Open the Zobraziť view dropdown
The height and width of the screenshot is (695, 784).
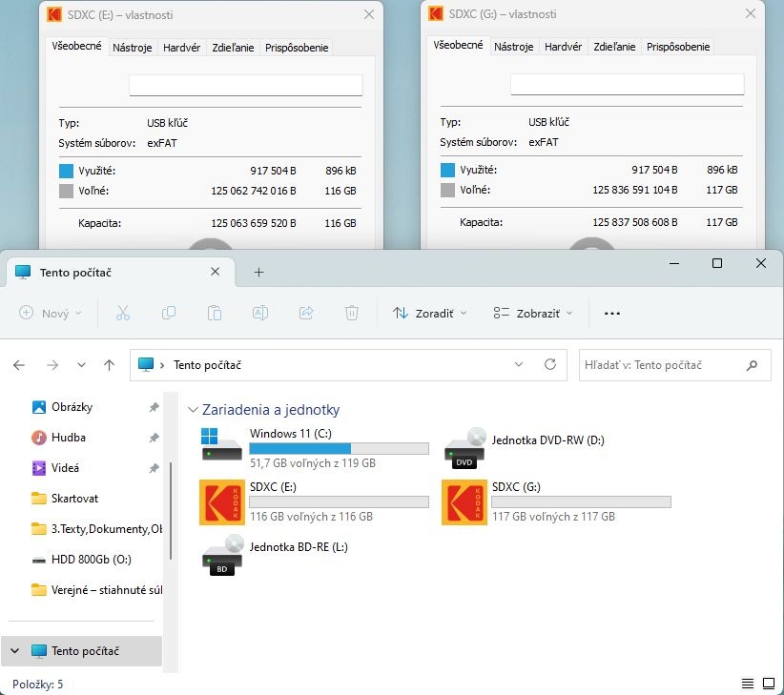(533, 313)
